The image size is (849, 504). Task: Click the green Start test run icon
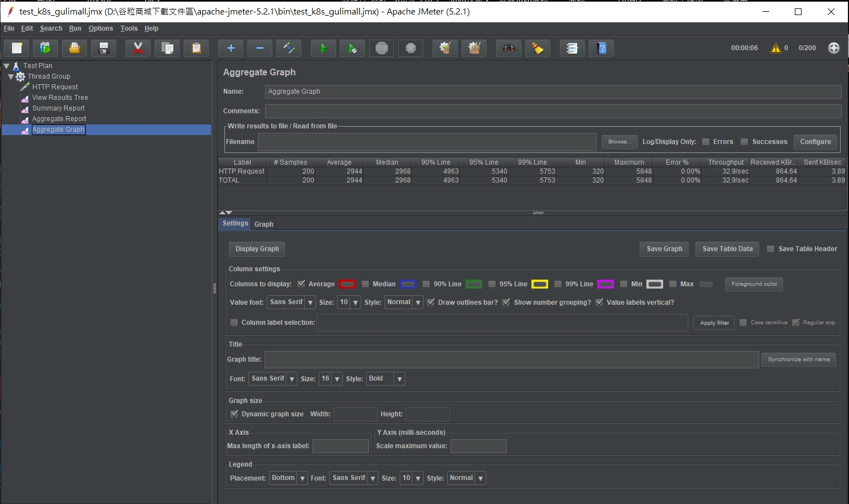(x=323, y=49)
